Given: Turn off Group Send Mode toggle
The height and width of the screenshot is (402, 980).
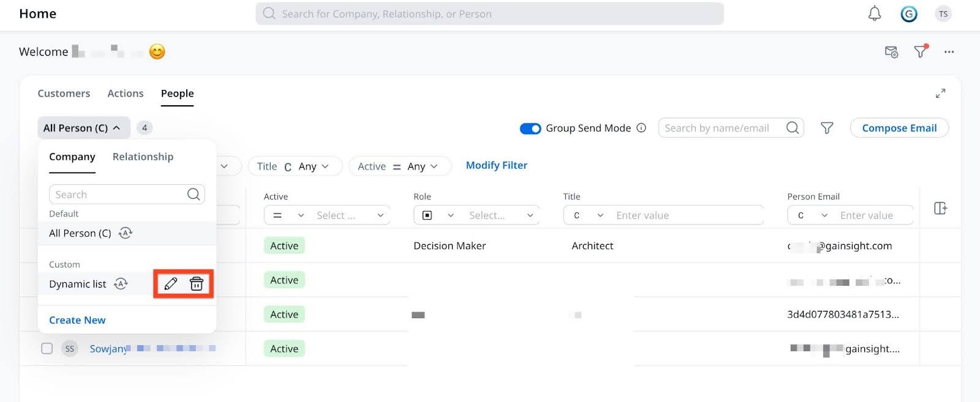Looking at the screenshot, I should (530, 128).
